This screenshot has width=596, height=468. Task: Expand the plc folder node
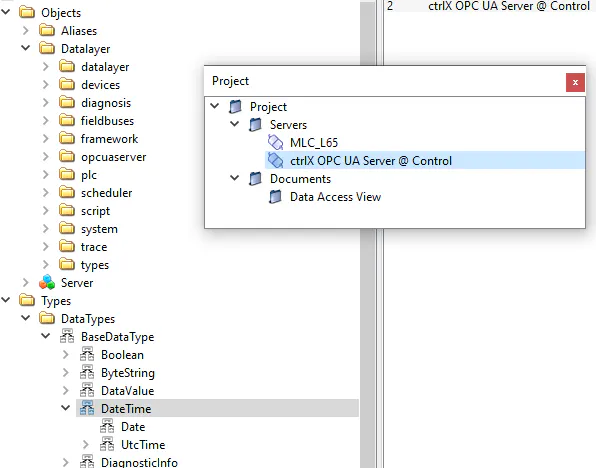46,175
